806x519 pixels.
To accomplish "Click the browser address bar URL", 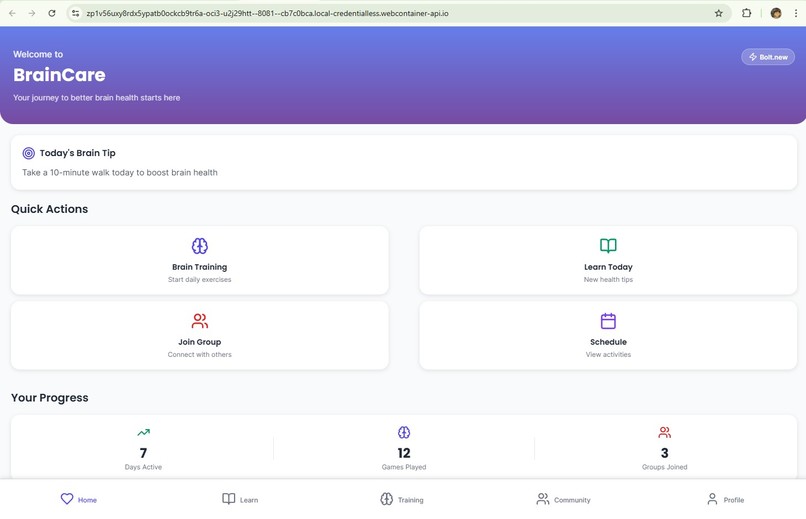I will [267, 13].
